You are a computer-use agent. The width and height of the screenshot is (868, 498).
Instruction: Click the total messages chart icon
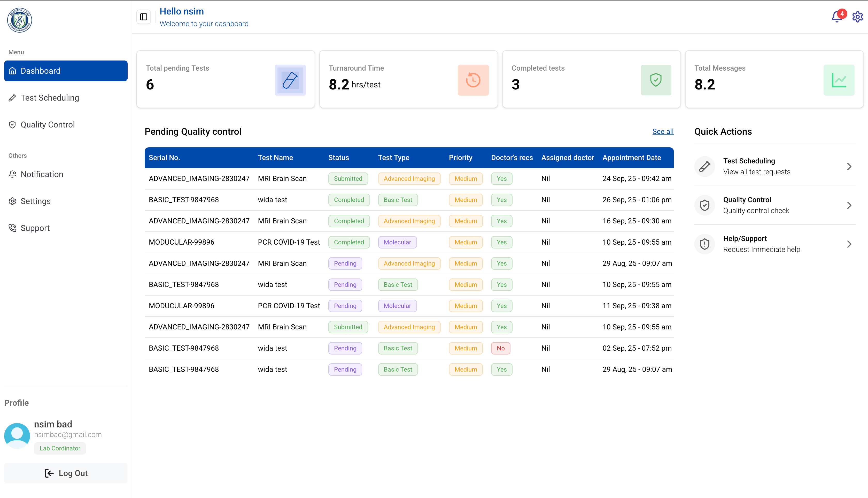tap(839, 80)
